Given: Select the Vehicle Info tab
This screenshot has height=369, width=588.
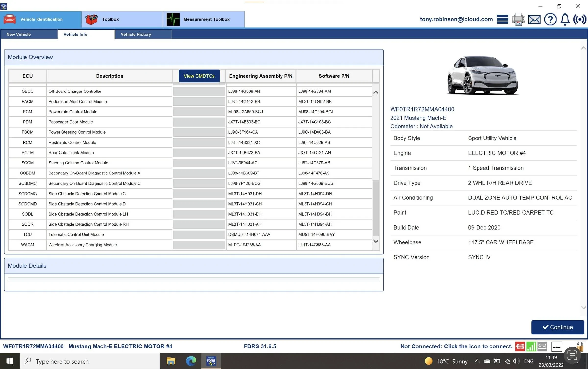Looking at the screenshot, I should click(x=86, y=35).
